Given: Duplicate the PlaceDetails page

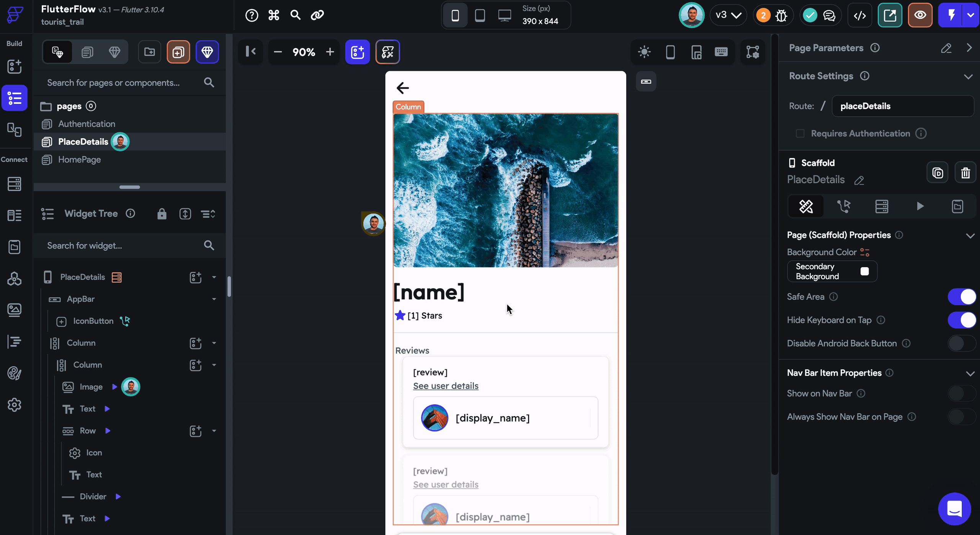Looking at the screenshot, I should [x=938, y=173].
